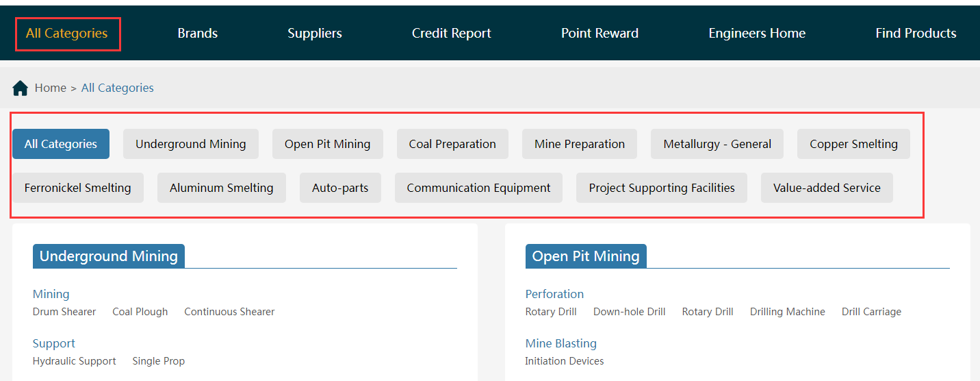
Task: Go to Home breadcrumb link
Action: [51, 88]
